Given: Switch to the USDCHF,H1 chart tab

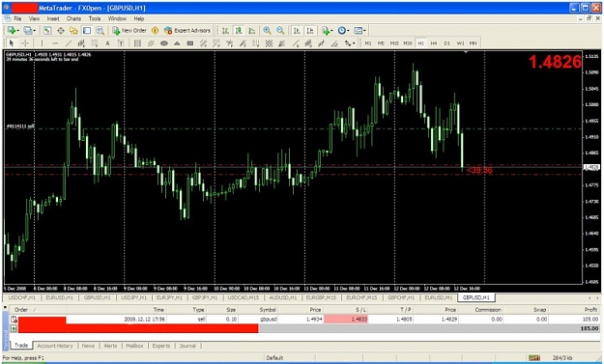Looking at the screenshot, I should pos(22,297).
